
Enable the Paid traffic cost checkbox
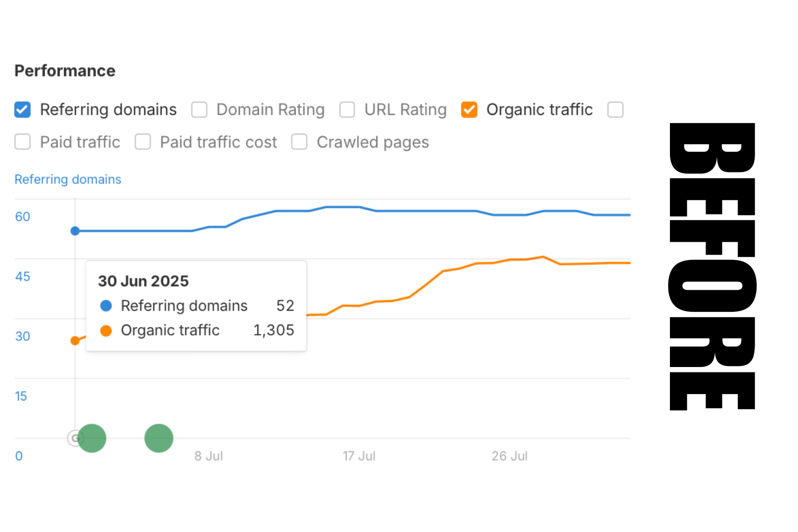tap(143, 142)
